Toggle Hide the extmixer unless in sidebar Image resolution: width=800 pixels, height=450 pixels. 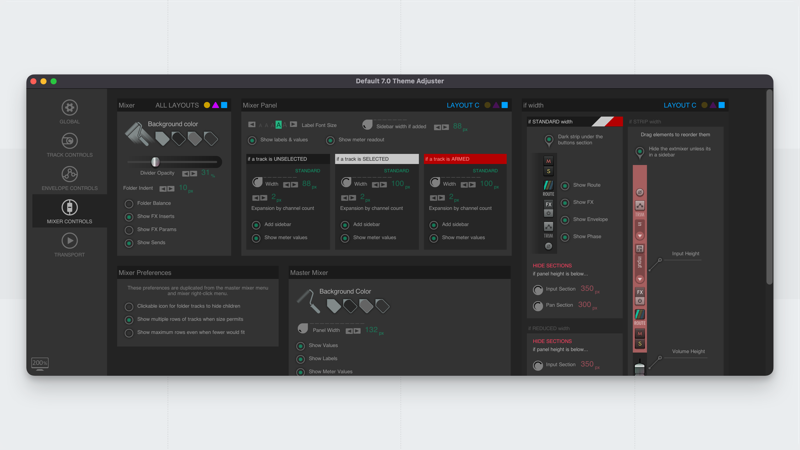tap(639, 152)
